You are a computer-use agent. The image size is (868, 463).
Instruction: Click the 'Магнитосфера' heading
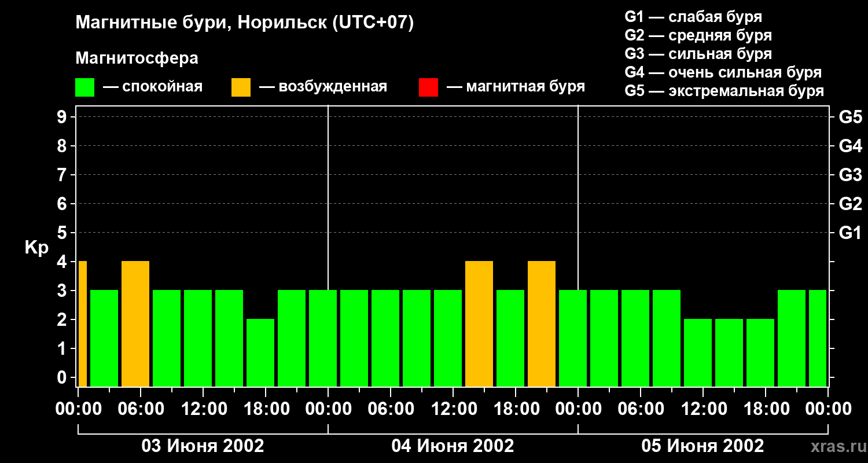(137, 58)
